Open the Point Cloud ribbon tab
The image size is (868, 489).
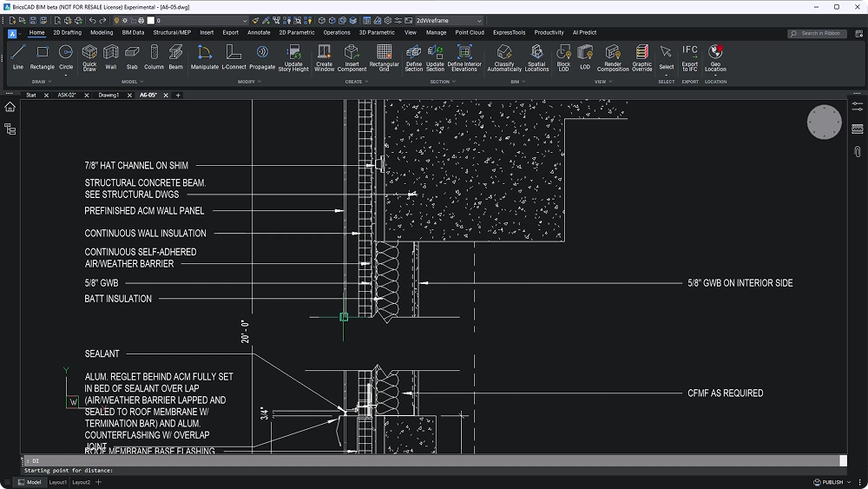coord(470,33)
